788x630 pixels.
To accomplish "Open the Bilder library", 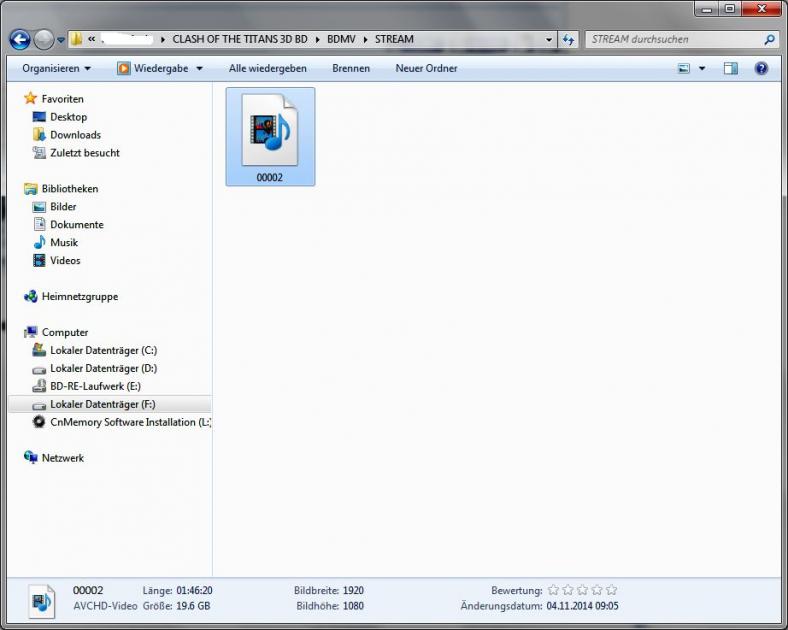I will 63,207.
